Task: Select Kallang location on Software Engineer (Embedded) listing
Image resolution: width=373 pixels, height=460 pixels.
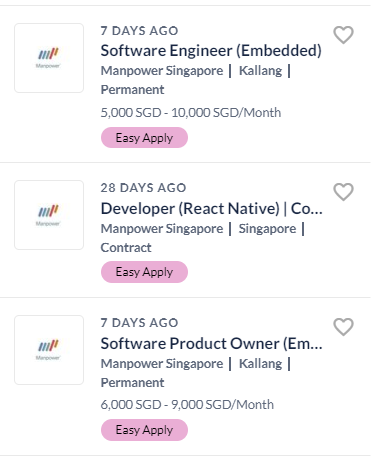Action: (x=261, y=71)
